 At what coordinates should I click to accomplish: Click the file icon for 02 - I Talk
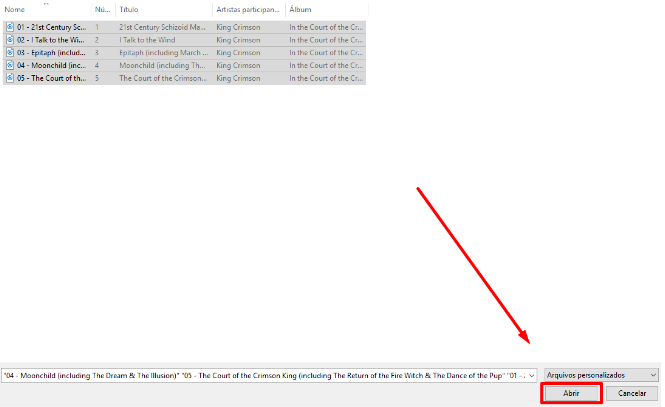click(x=9, y=39)
